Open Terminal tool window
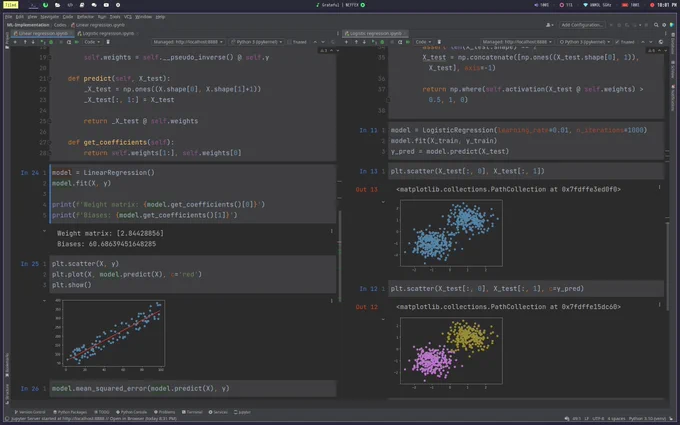This screenshot has height=425, width=680. pos(192,412)
